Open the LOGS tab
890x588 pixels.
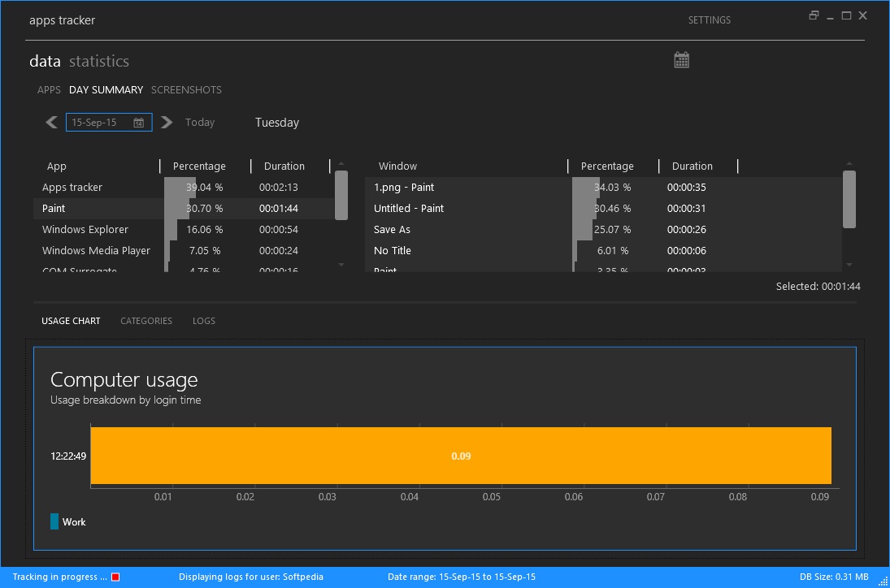pyautogui.click(x=204, y=321)
